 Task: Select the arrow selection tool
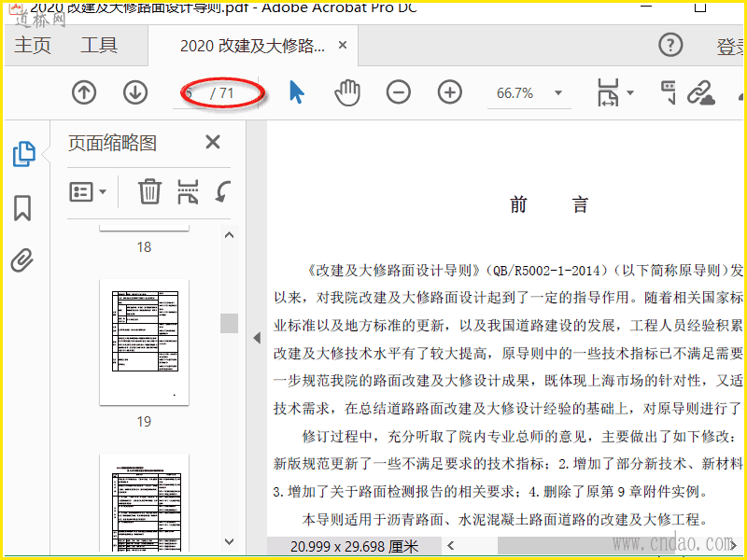(x=296, y=91)
